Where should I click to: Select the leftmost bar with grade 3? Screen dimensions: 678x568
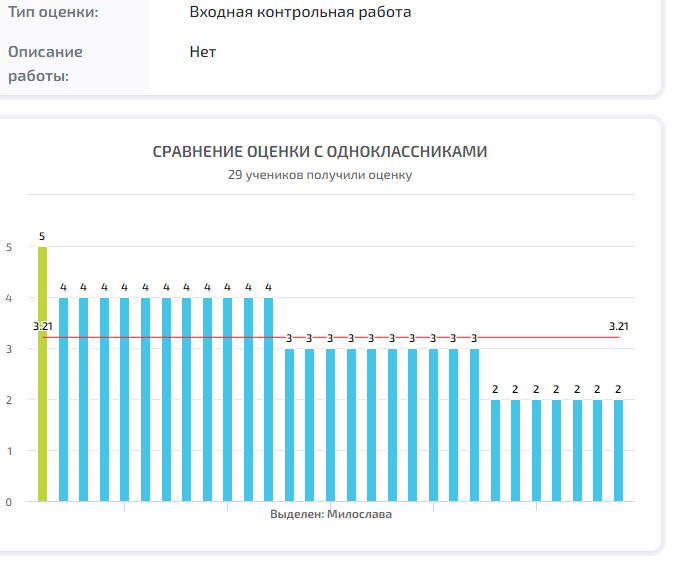[289, 425]
